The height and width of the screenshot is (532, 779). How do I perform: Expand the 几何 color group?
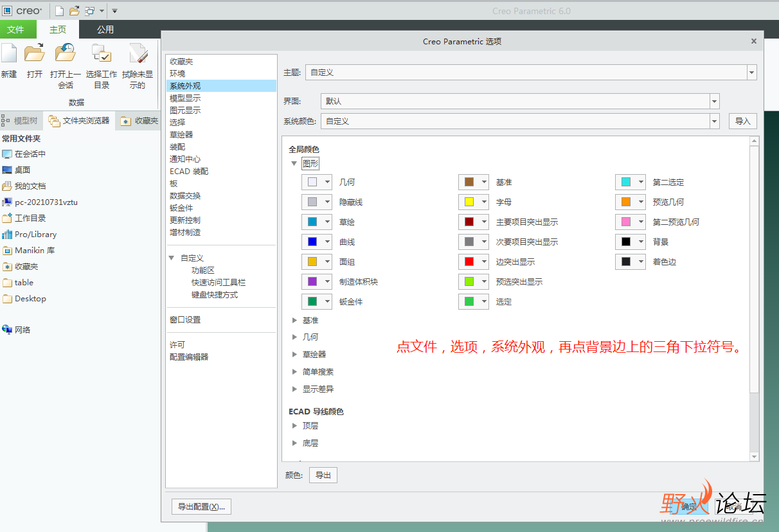click(294, 337)
